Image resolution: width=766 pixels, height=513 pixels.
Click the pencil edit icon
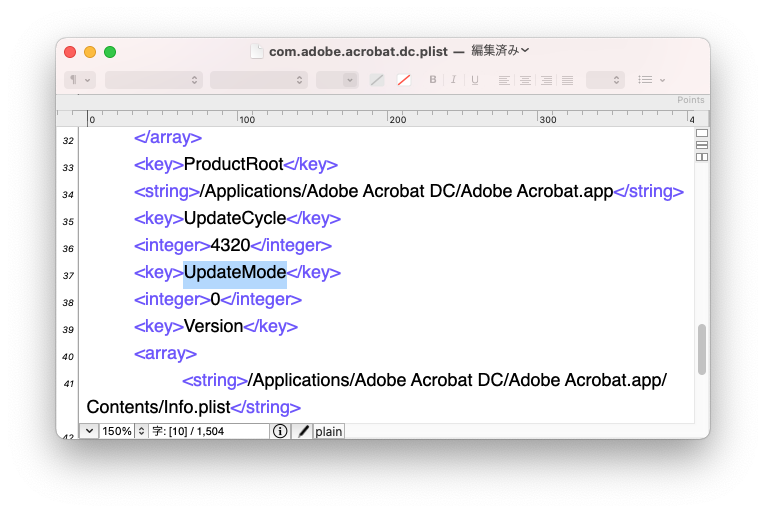(303, 431)
